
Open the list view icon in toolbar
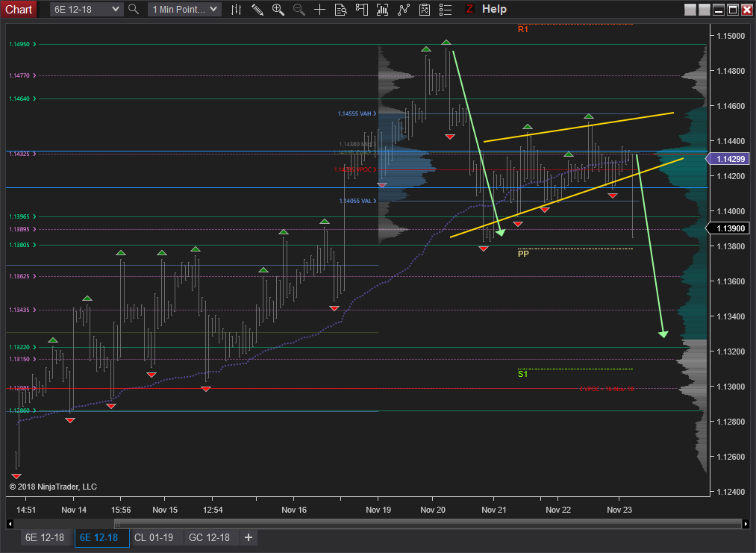tap(446, 9)
